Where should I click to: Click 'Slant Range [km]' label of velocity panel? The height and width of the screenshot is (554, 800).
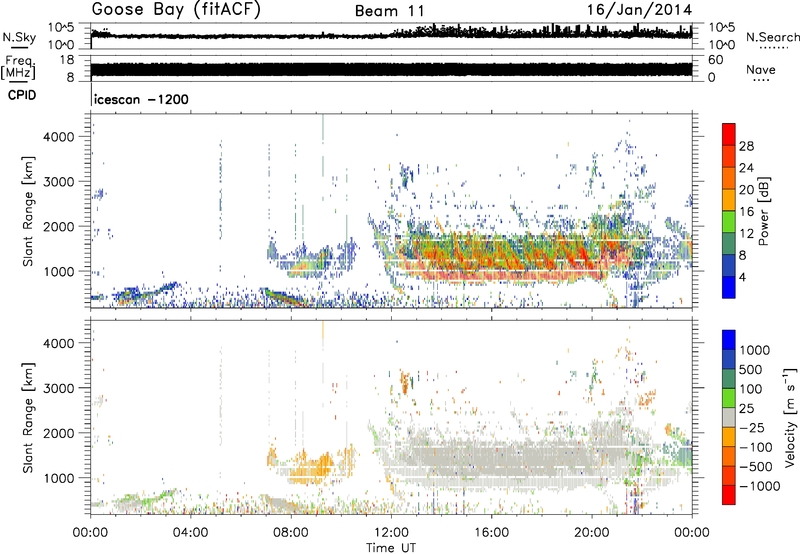[29, 417]
